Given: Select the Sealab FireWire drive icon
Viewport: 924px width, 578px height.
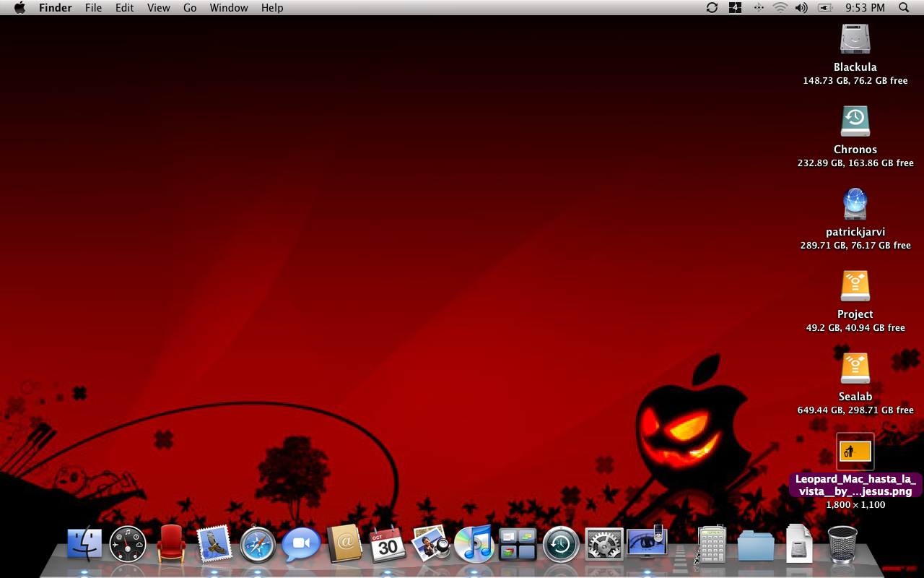Looking at the screenshot, I should click(855, 368).
